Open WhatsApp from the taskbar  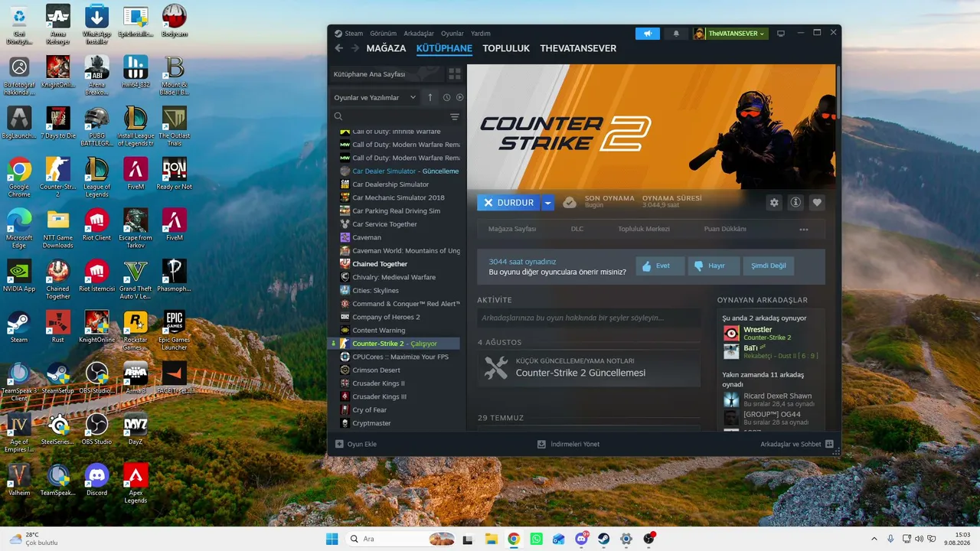tap(536, 539)
